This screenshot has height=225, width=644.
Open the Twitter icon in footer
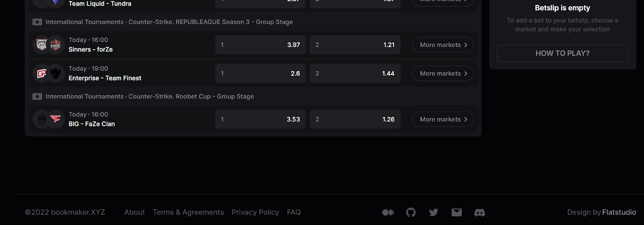[433, 212]
